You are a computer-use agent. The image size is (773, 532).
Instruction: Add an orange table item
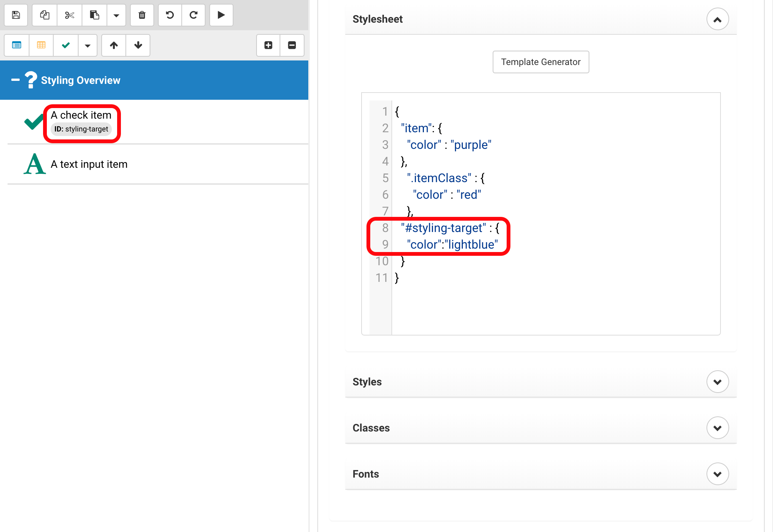click(x=41, y=45)
